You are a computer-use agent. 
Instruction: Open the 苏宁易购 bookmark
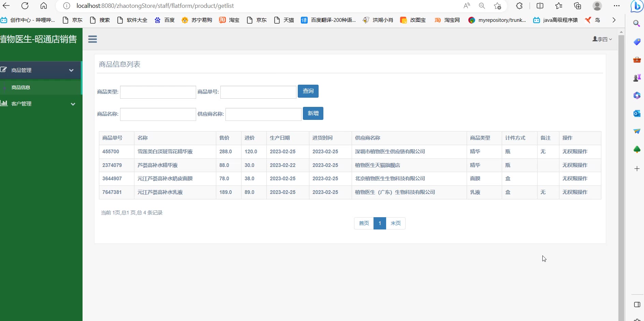[x=197, y=20]
